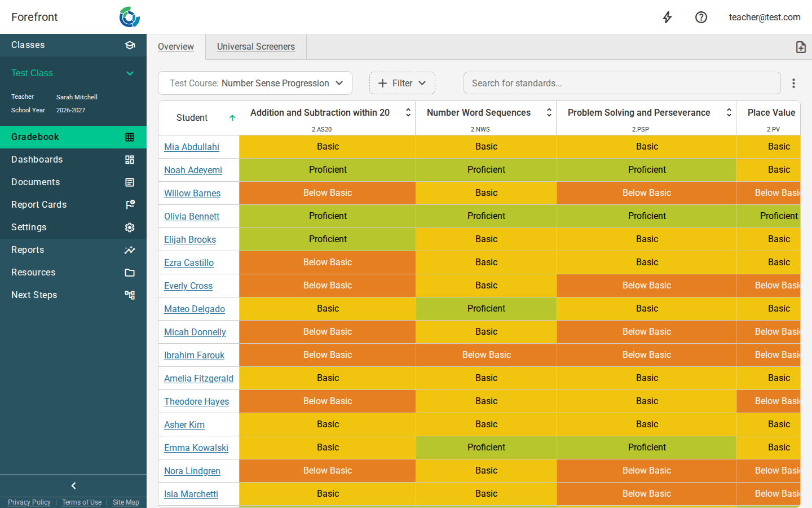Screen dimensions: 812x508
Task: Collapse the sidebar with the left chevron
Action: click(x=73, y=485)
